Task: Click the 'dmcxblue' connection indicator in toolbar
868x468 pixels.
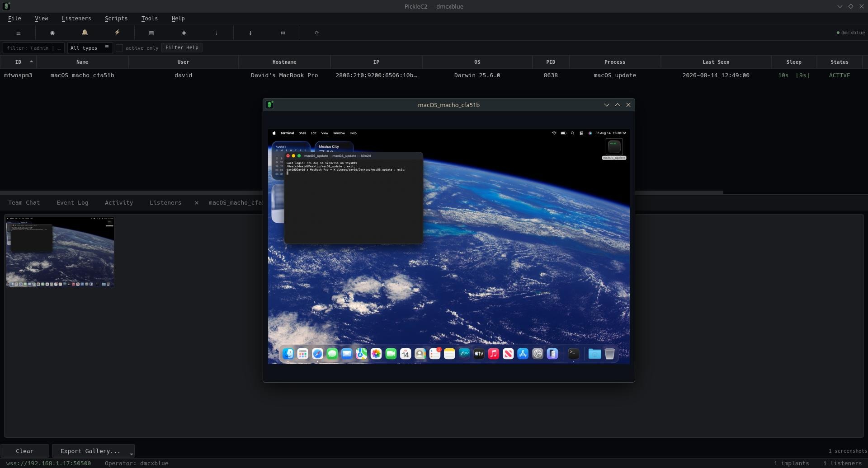Action: pyautogui.click(x=851, y=33)
